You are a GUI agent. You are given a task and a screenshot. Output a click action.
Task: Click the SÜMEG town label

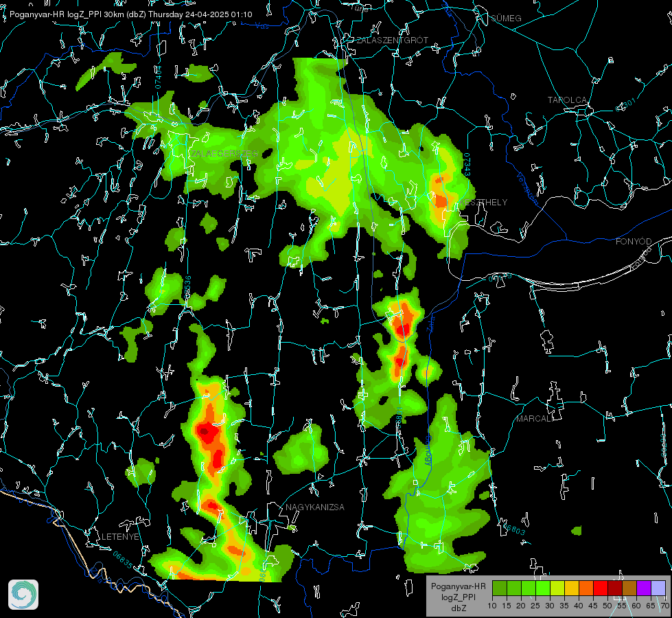(x=506, y=19)
